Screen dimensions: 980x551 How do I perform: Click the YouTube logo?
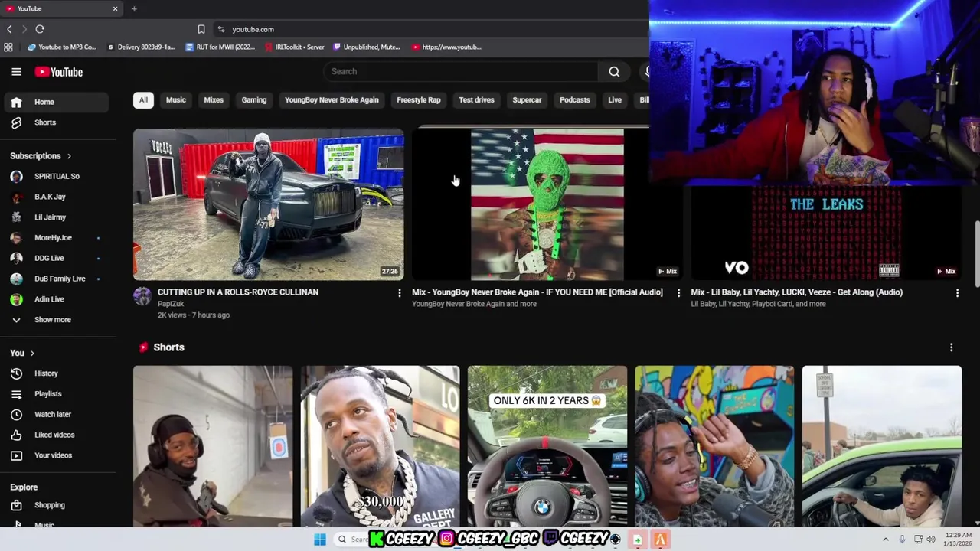(x=58, y=72)
